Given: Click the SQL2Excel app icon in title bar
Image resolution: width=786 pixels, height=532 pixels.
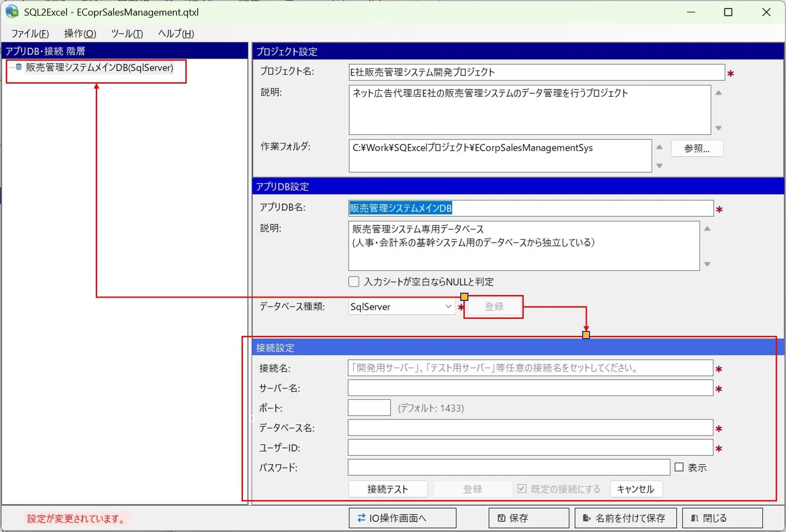Looking at the screenshot, I should 12,12.
